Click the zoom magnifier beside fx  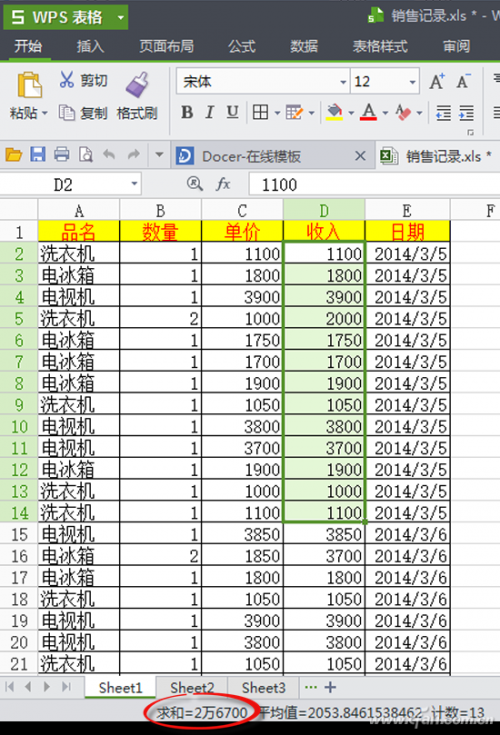(x=194, y=184)
